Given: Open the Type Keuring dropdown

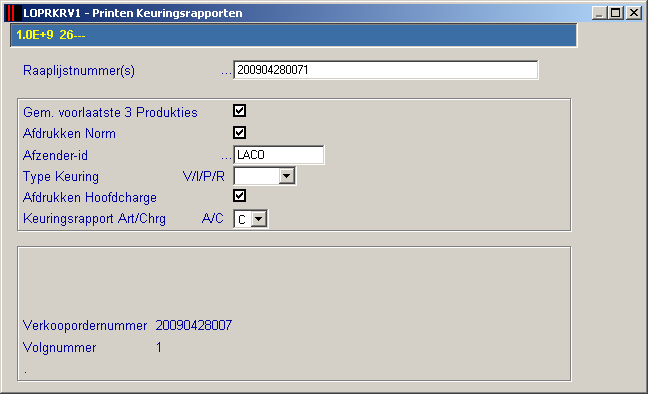Looking at the screenshot, I should coord(286,176).
